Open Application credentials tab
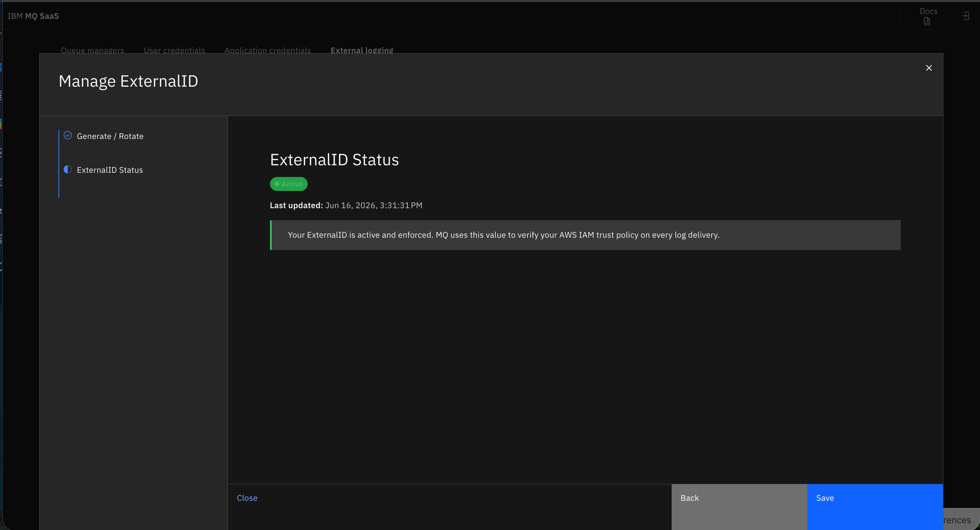980x530 pixels. [267, 50]
